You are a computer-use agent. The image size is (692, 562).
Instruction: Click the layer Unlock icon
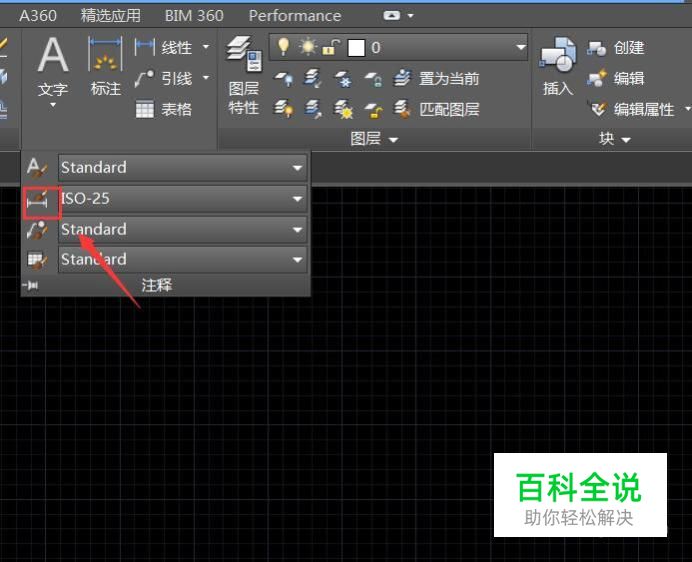(x=373, y=110)
